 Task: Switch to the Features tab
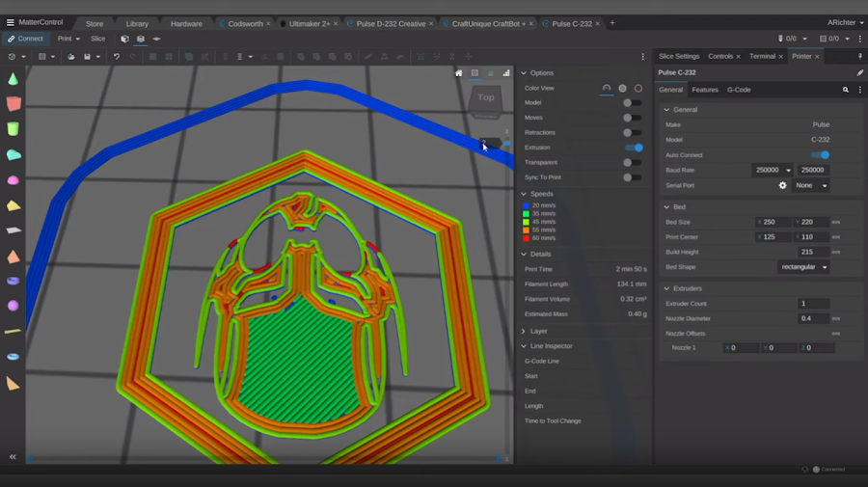click(x=705, y=90)
